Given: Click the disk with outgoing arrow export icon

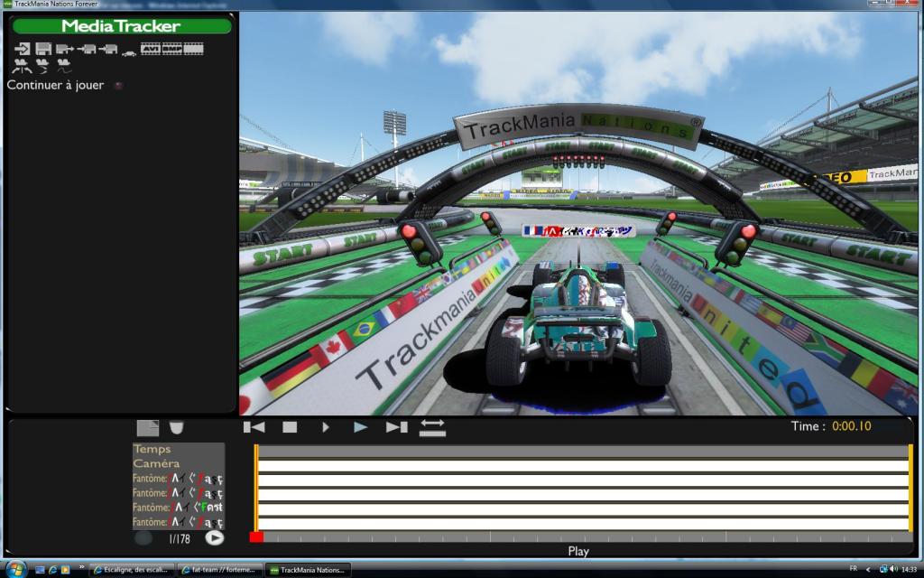Looking at the screenshot, I should click(64, 49).
